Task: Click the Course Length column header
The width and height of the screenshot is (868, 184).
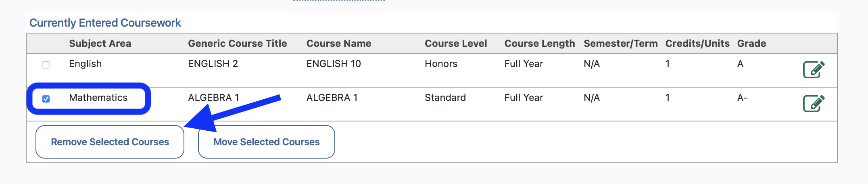Action: 539,44
